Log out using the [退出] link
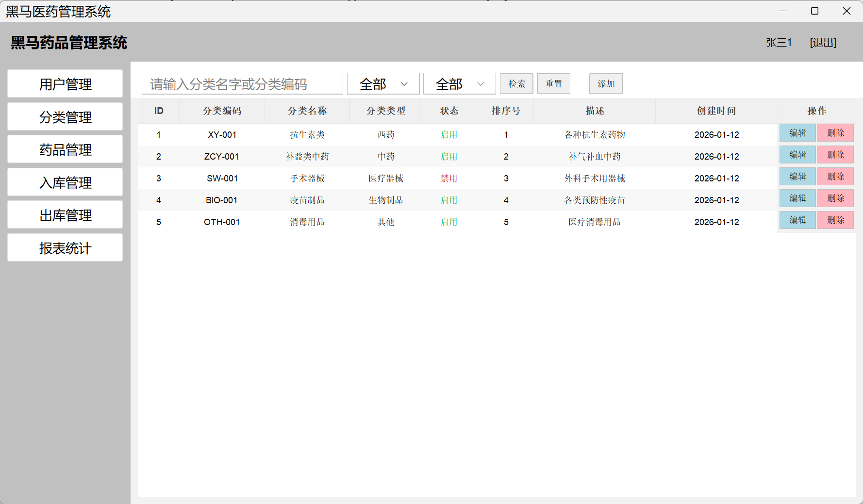The width and height of the screenshot is (863, 504). 823,43
